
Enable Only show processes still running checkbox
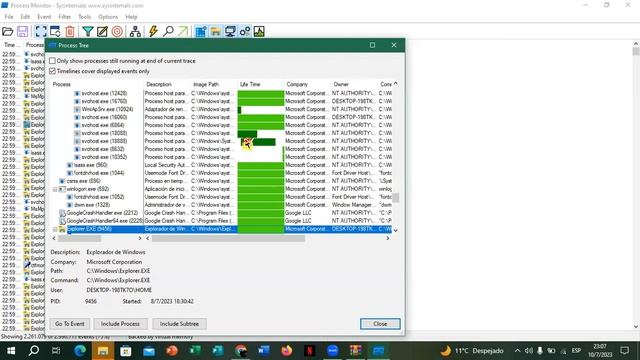[x=52, y=61]
